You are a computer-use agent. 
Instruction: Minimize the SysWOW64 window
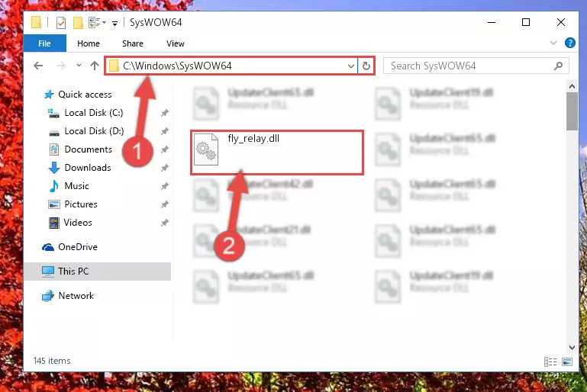point(492,22)
